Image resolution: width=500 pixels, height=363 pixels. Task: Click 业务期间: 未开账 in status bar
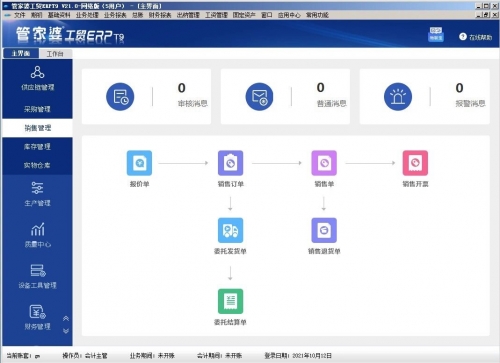[152, 356]
